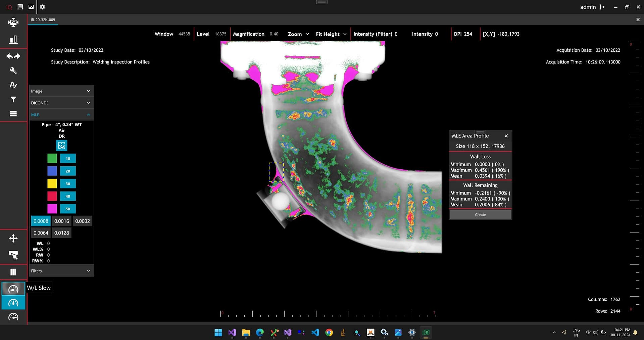The width and height of the screenshot is (644, 340).
Task: Click the fit image to screen icon
Action: [x=13, y=23]
